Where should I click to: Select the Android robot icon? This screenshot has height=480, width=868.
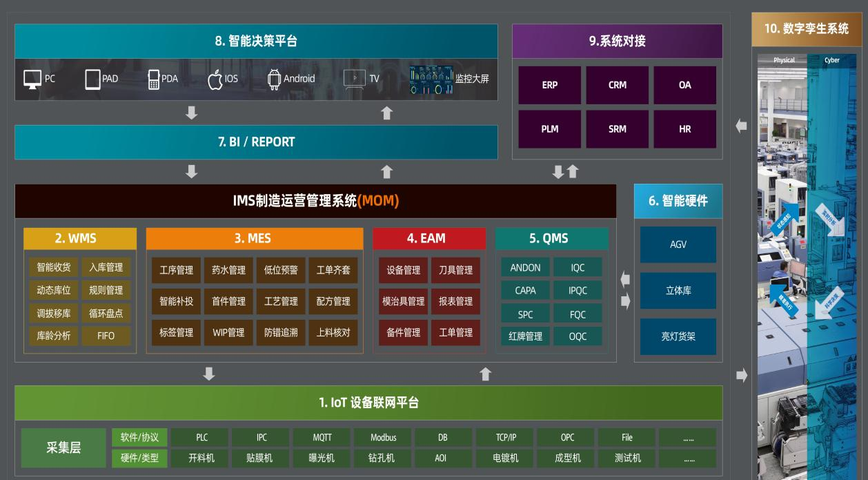(274, 79)
